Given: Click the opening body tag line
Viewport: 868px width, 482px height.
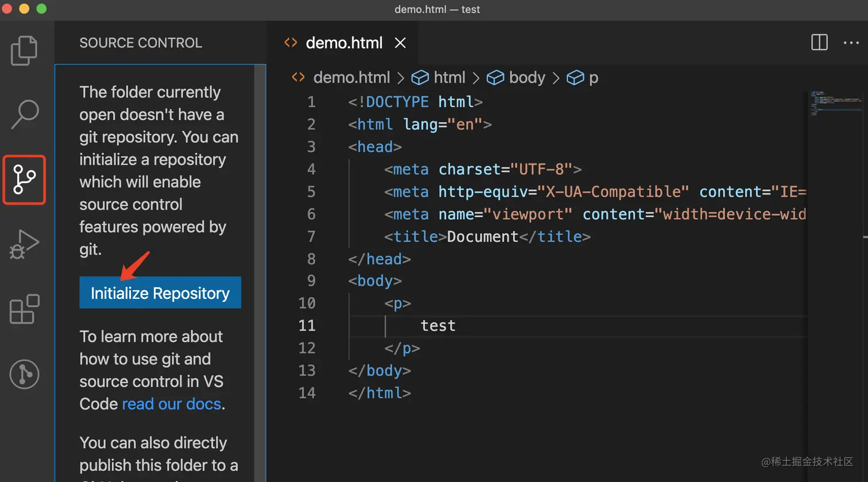Looking at the screenshot, I should click(x=375, y=281).
